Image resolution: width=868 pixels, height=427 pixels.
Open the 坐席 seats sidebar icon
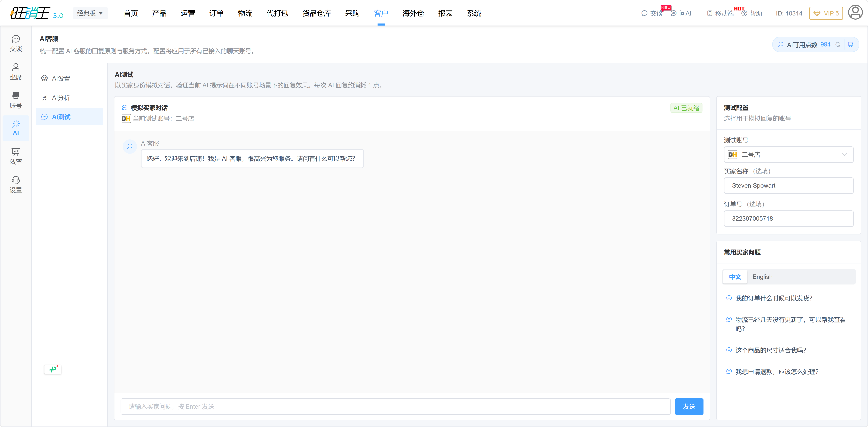[x=15, y=72]
